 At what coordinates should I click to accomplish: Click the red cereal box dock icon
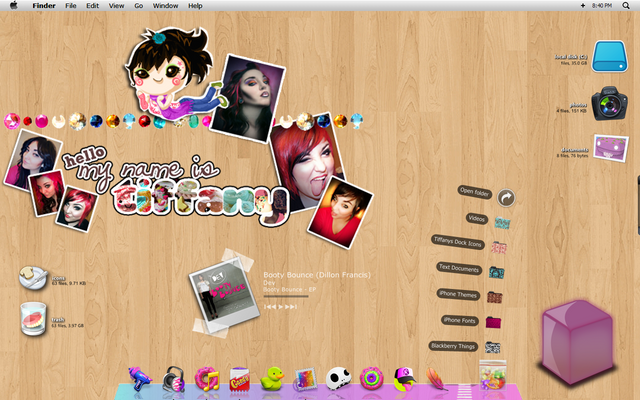tap(240, 380)
